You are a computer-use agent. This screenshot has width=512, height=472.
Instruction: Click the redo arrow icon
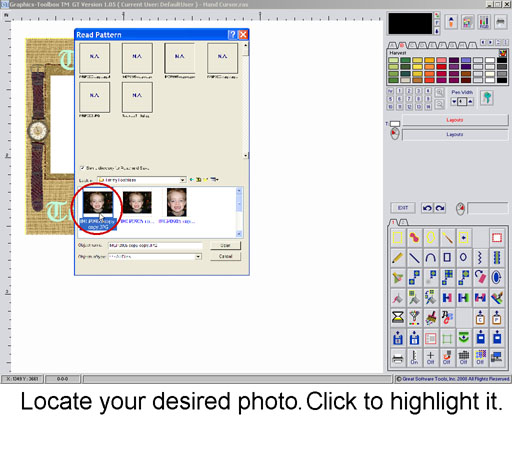coord(440,208)
